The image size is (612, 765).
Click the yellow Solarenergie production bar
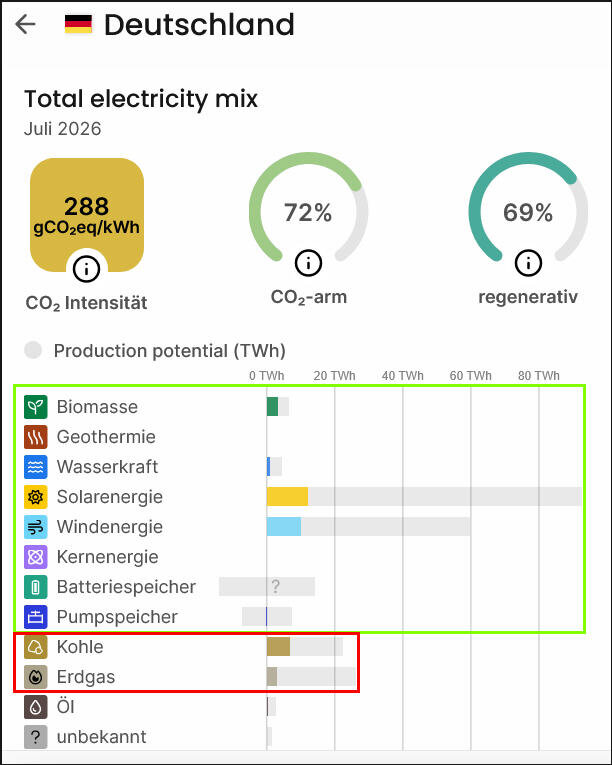[x=287, y=497]
